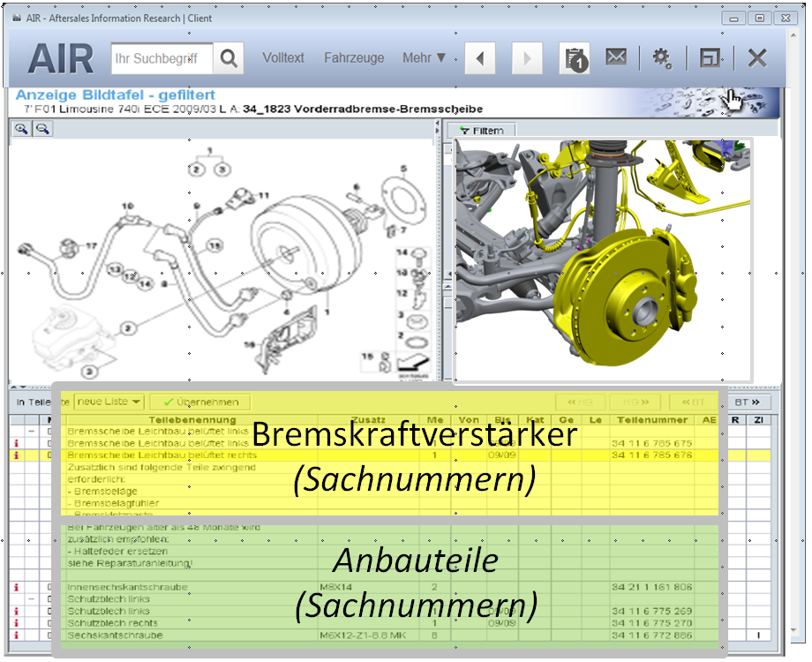Switch to Volltext search
This screenshot has width=812, height=662.
pyautogui.click(x=283, y=58)
